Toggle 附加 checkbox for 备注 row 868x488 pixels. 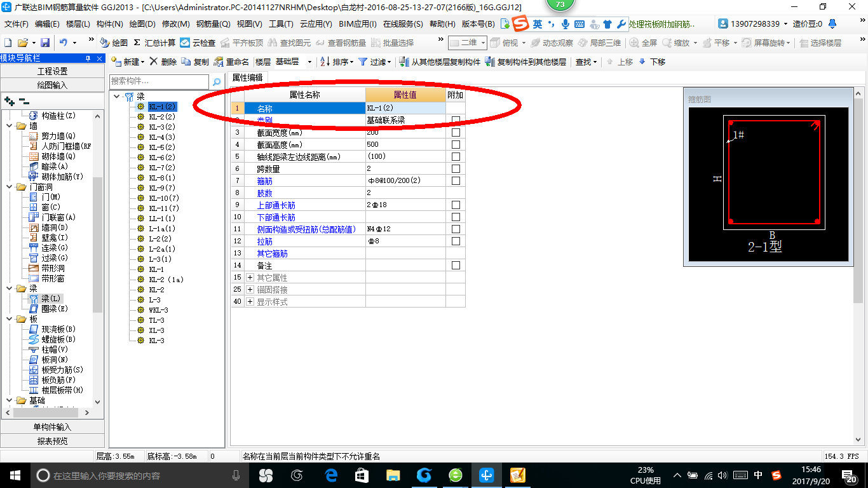click(456, 265)
